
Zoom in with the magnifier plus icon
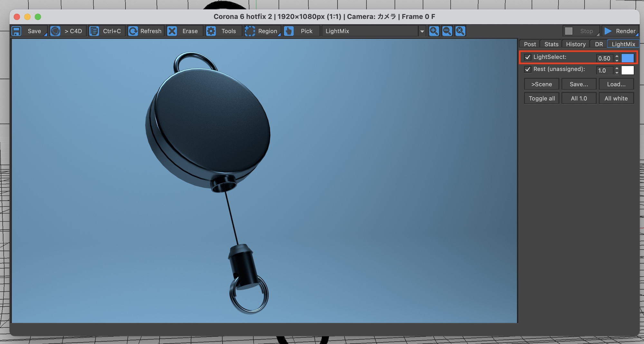click(x=434, y=31)
